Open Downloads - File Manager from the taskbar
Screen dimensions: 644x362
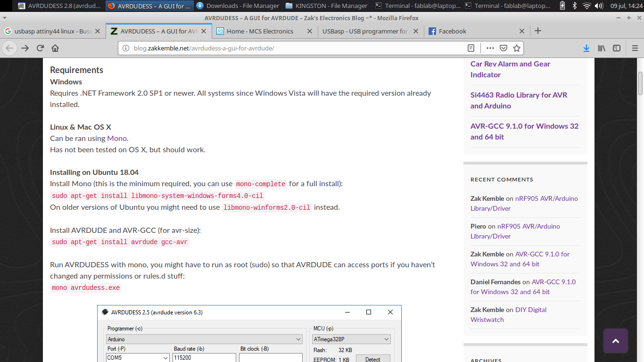(x=237, y=6)
